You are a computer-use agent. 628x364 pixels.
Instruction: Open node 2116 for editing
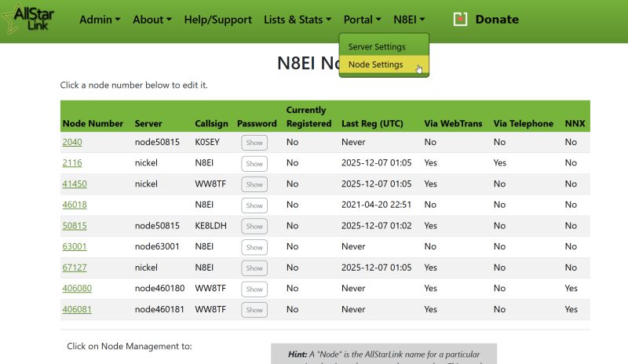click(72, 163)
